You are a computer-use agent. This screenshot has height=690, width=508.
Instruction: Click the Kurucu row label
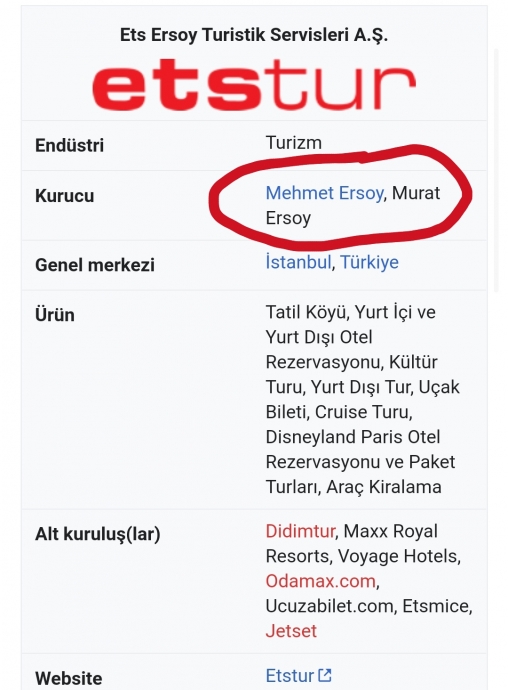click(x=65, y=196)
